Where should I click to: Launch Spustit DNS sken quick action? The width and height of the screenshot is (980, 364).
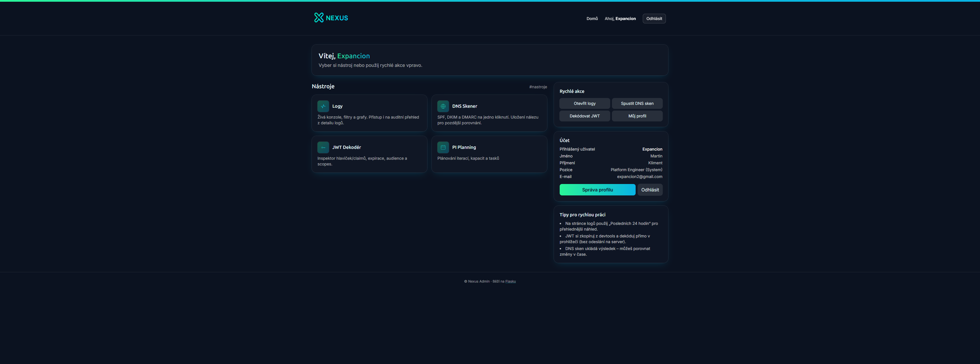(x=637, y=103)
